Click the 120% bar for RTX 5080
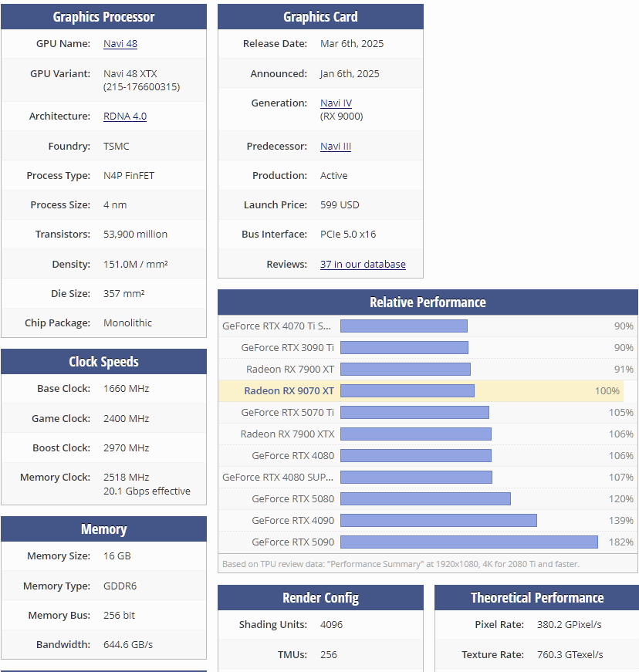Image resolution: width=639 pixels, height=672 pixels. click(425, 499)
